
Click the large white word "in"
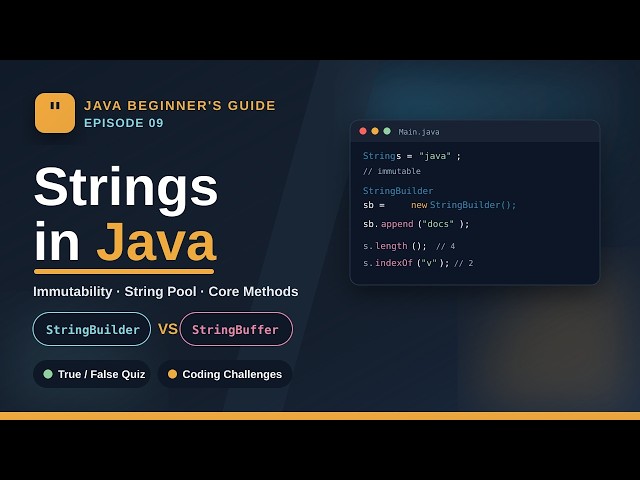(x=57, y=242)
